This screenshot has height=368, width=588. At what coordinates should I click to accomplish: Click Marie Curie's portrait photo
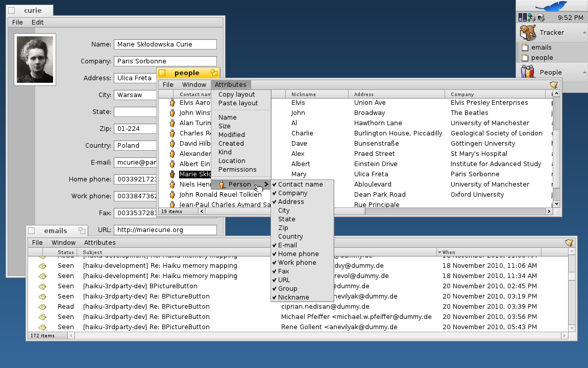(x=35, y=60)
